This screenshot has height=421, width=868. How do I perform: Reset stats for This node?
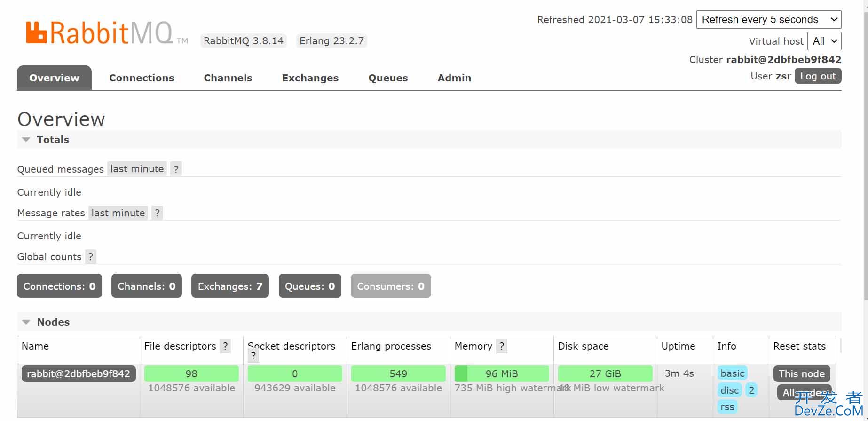click(802, 374)
